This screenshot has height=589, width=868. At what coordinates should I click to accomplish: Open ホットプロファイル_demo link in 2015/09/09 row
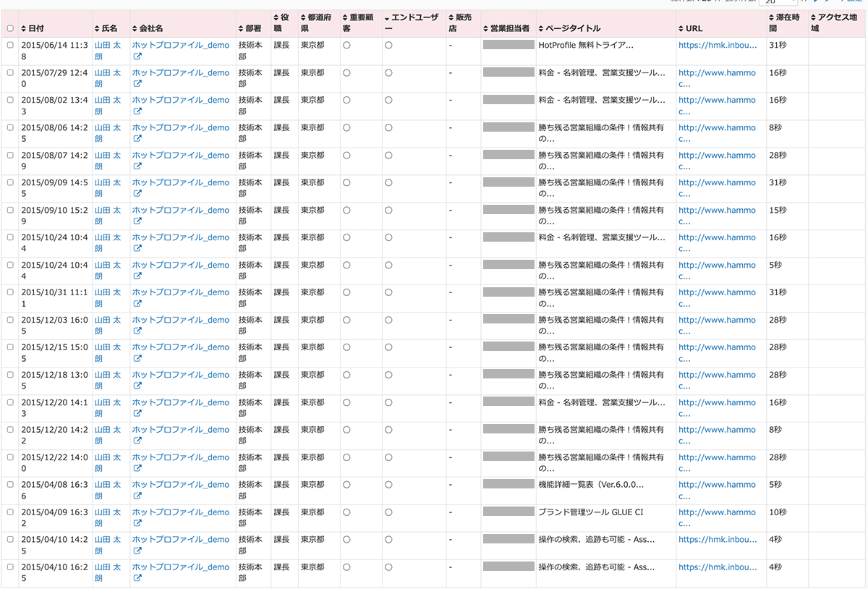click(x=180, y=183)
